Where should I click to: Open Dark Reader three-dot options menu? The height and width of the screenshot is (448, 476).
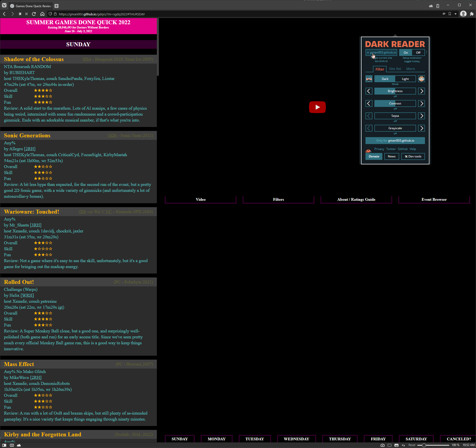point(426,52)
